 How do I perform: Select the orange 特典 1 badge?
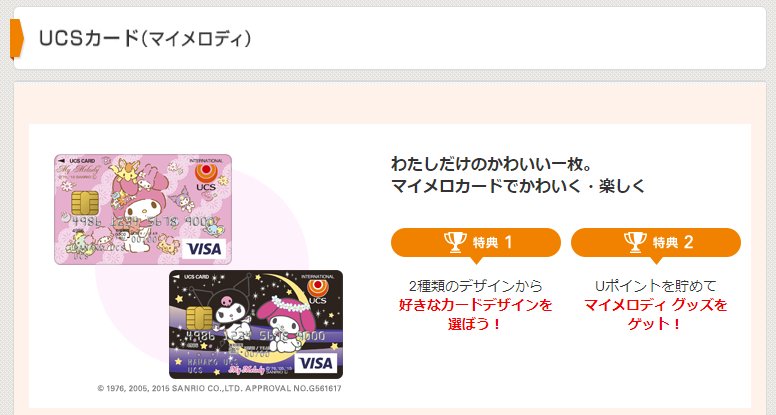476,242
